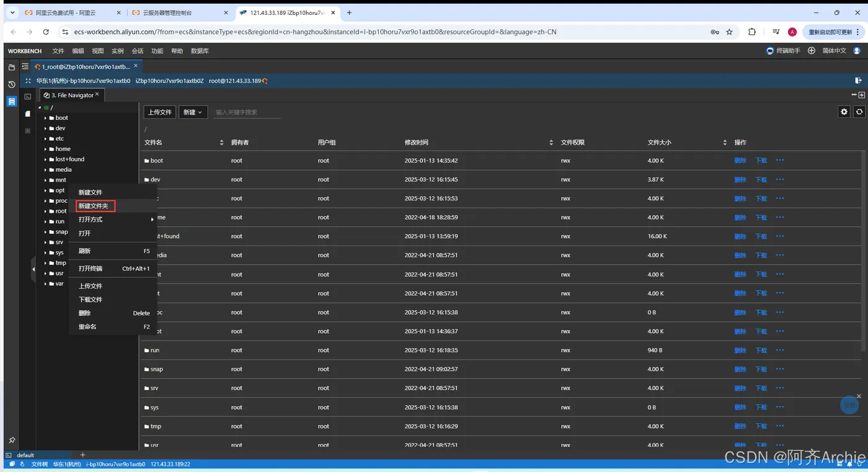Open File Navigator settings gear
868x472 pixels.
844,112
